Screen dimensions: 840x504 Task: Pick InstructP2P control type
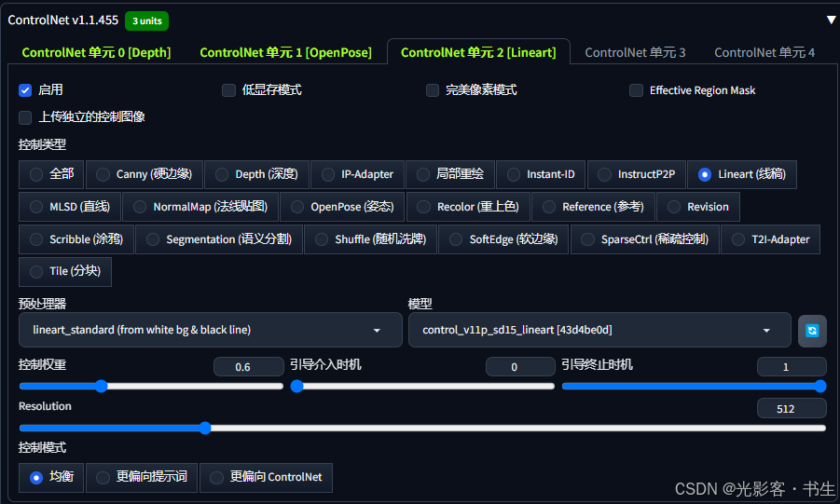click(x=637, y=174)
